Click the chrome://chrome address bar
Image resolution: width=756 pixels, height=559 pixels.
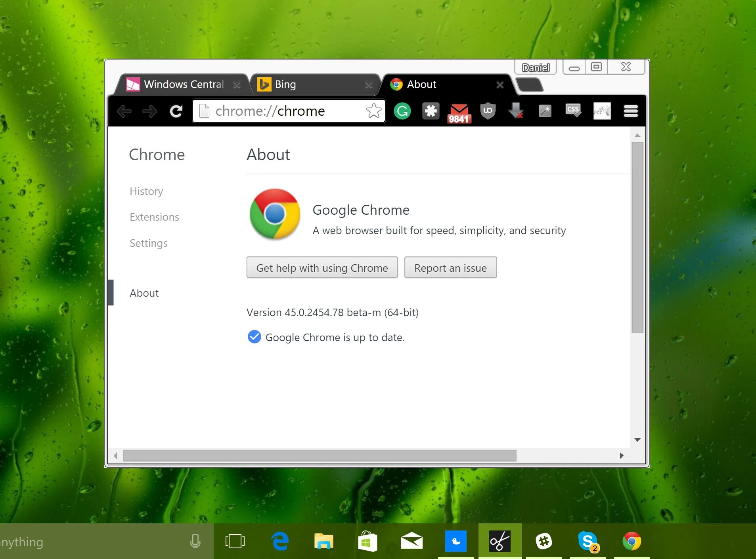(x=289, y=111)
